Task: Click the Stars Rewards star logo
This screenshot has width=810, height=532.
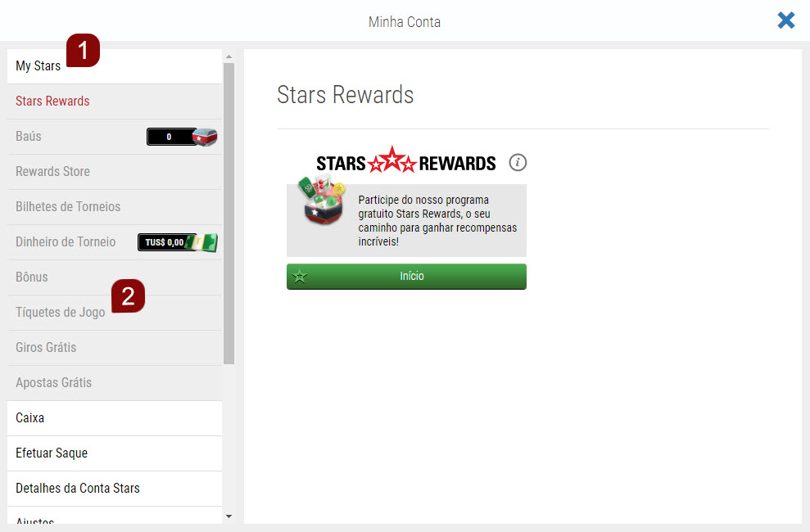Action: pos(392,160)
